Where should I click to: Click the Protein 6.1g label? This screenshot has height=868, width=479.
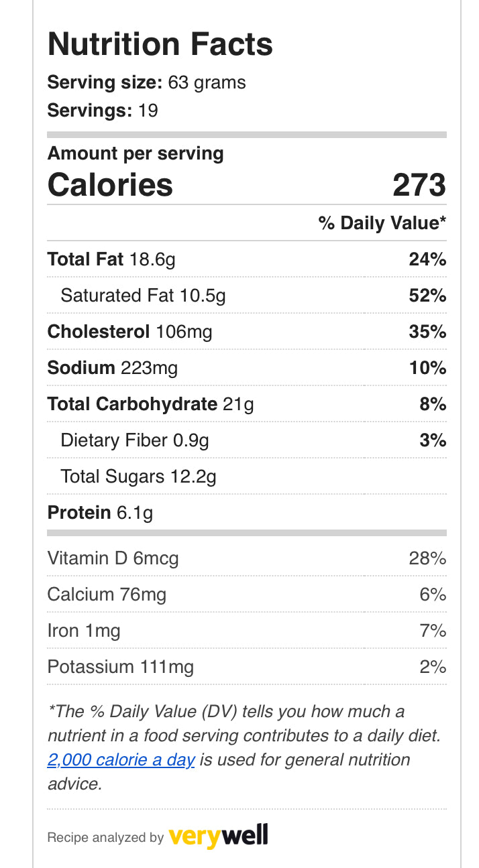tap(100, 513)
